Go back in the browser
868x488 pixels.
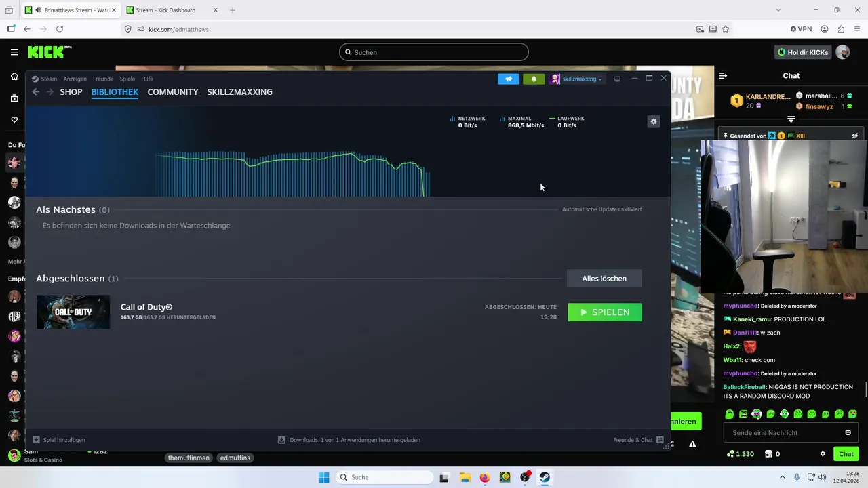(27, 29)
